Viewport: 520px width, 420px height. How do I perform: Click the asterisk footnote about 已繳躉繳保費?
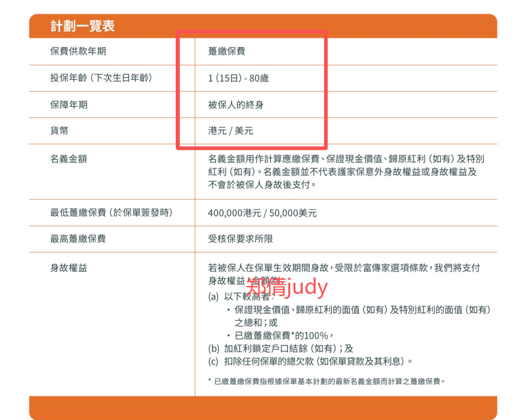click(x=326, y=381)
